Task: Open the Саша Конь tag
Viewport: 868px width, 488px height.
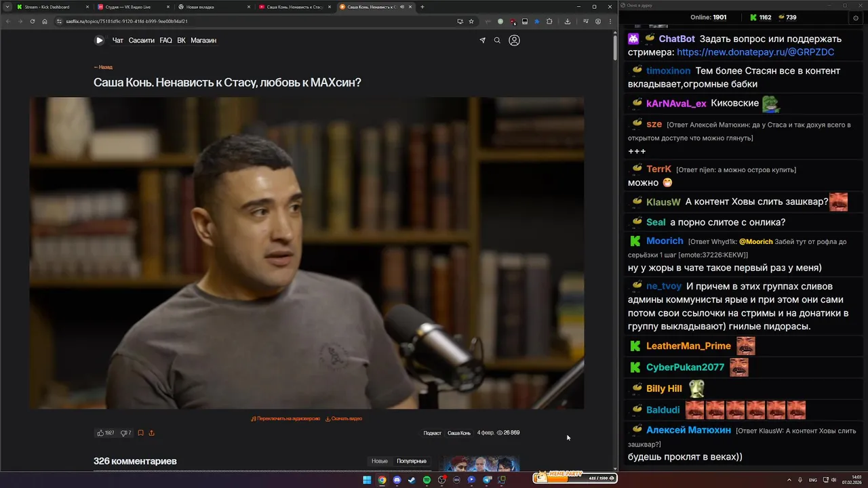Action: click(x=459, y=433)
